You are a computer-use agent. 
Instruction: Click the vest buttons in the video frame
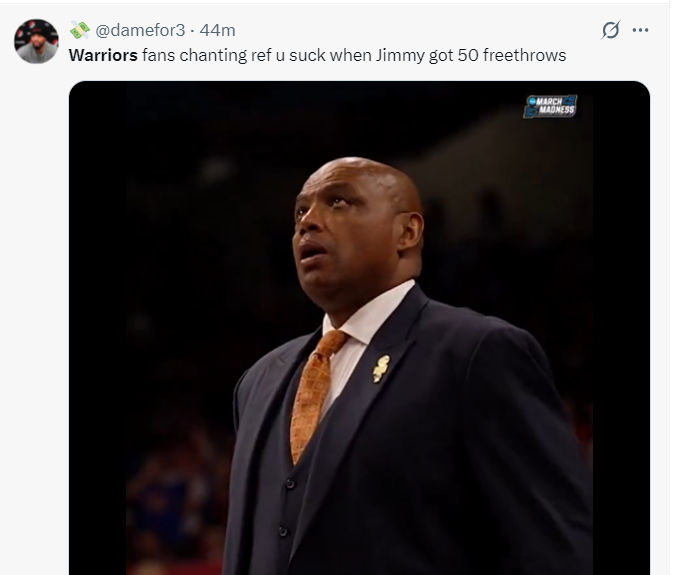(x=286, y=506)
